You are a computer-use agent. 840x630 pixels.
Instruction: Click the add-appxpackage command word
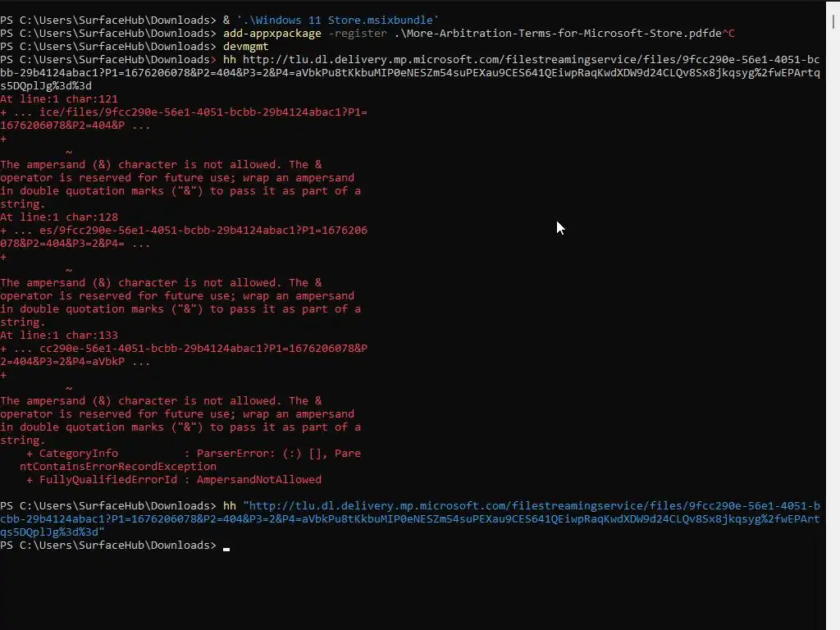(x=272, y=33)
